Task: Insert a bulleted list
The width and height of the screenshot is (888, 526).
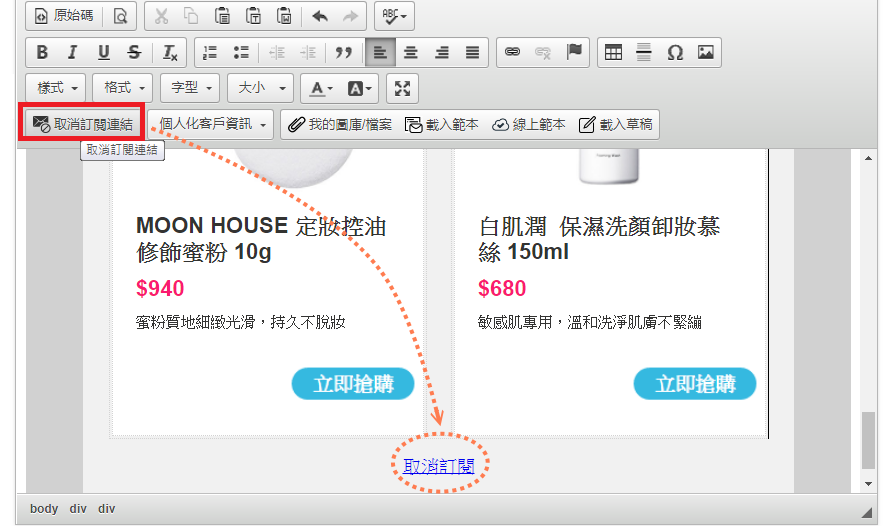Action: pyautogui.click(x=241, y=53)
